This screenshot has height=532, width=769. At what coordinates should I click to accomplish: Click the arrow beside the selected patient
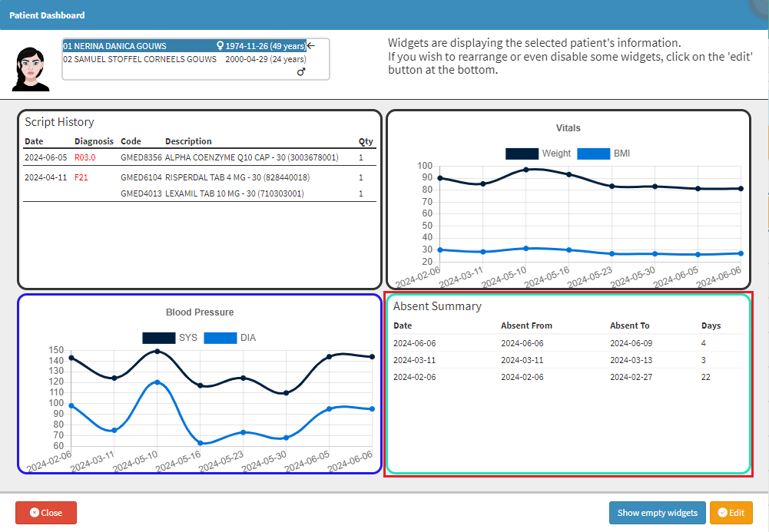point(311,46)
